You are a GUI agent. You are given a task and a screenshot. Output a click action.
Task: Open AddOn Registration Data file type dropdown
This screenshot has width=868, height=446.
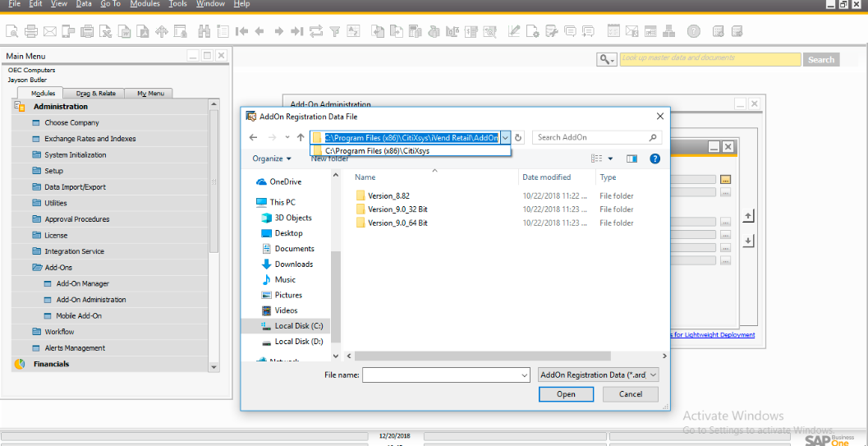(599, 375)
